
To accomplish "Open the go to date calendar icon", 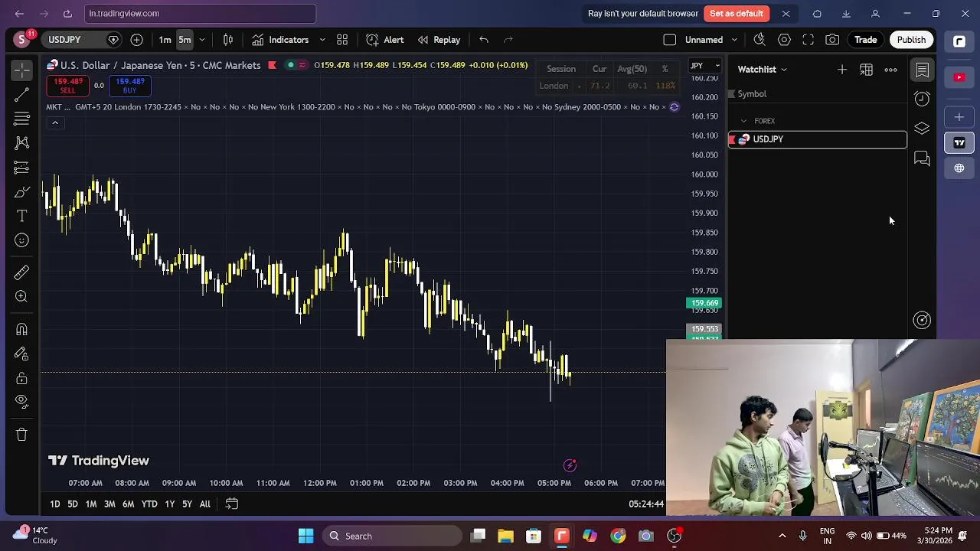I will click(x=232, y=504).
